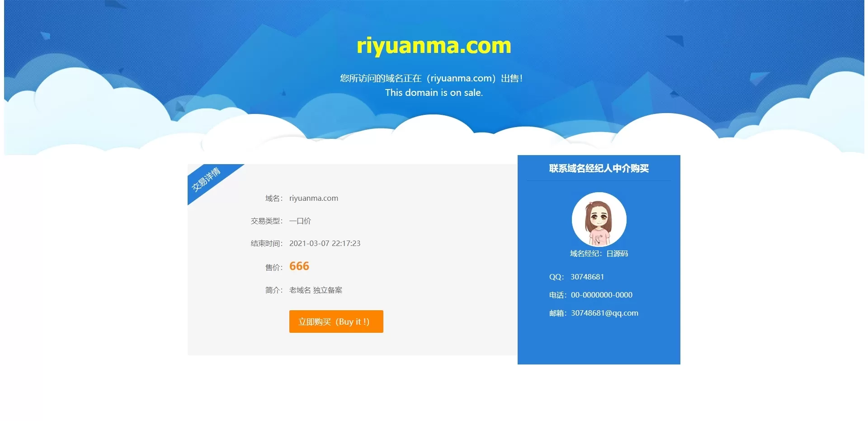868x421 pixels.
Task: Click the end time 2021-03-07 22:17:23
Action: click(x=325, y=243)
